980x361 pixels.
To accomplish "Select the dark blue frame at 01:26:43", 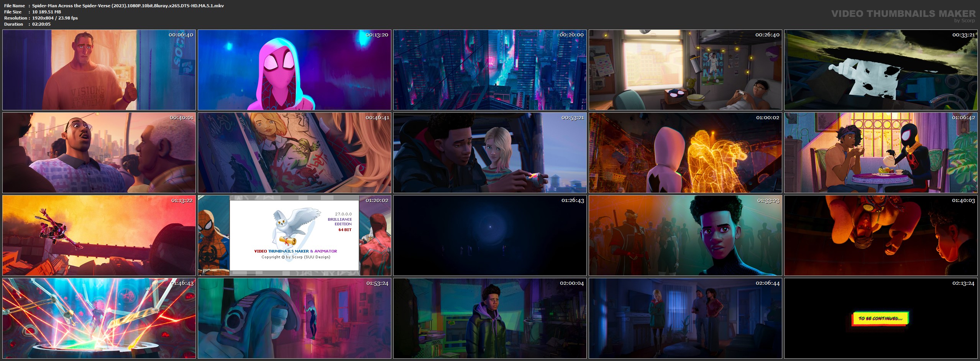I will point(490,235).
